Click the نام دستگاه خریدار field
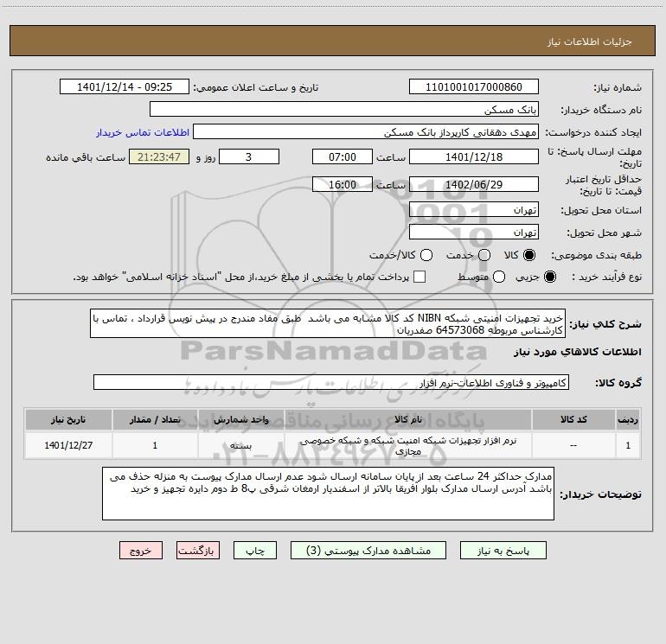This screenshot has width=666, height=644. click(x=343, y=110)
